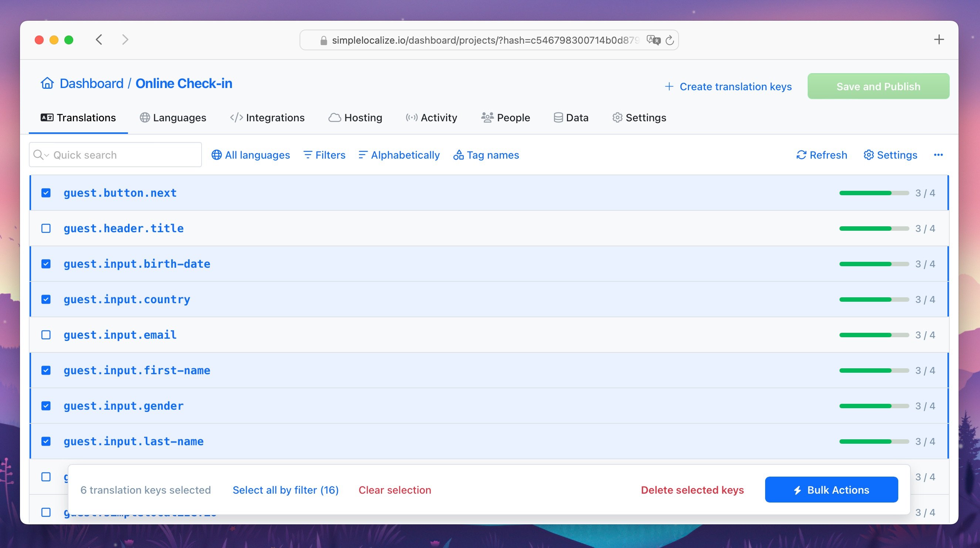The height and width of the screenshot is (548, 980).
Task: Uncheck the guest.input.first-name checkbox
Action: [x=46, y=371]
